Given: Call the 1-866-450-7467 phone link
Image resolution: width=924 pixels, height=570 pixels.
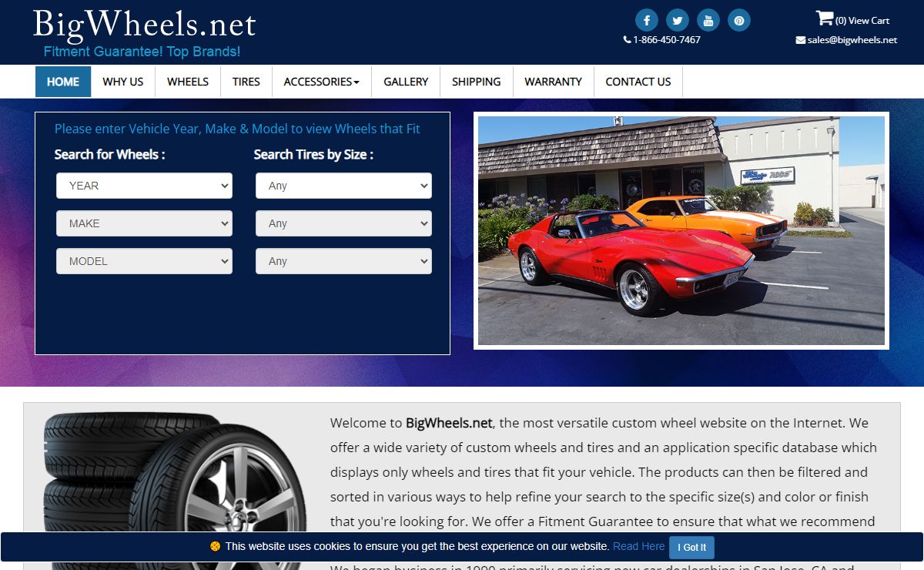Looking at the screenshot, I should (667, 40).
